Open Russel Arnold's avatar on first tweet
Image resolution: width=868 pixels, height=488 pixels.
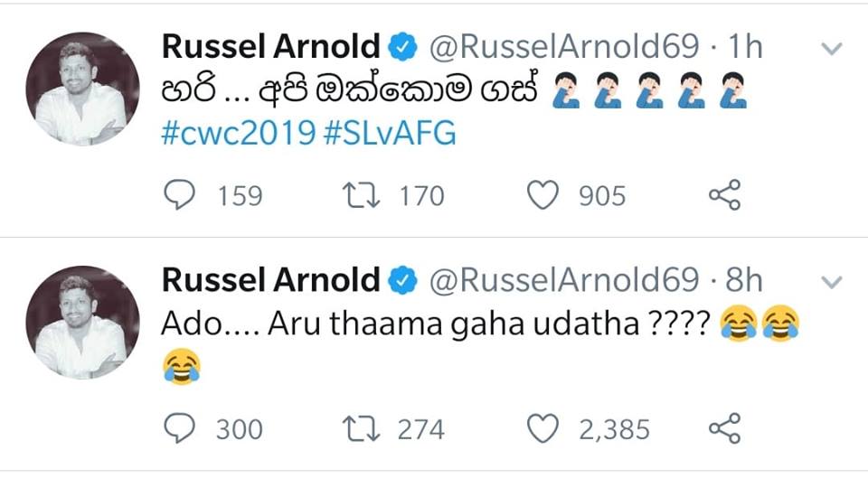point(82,89)
